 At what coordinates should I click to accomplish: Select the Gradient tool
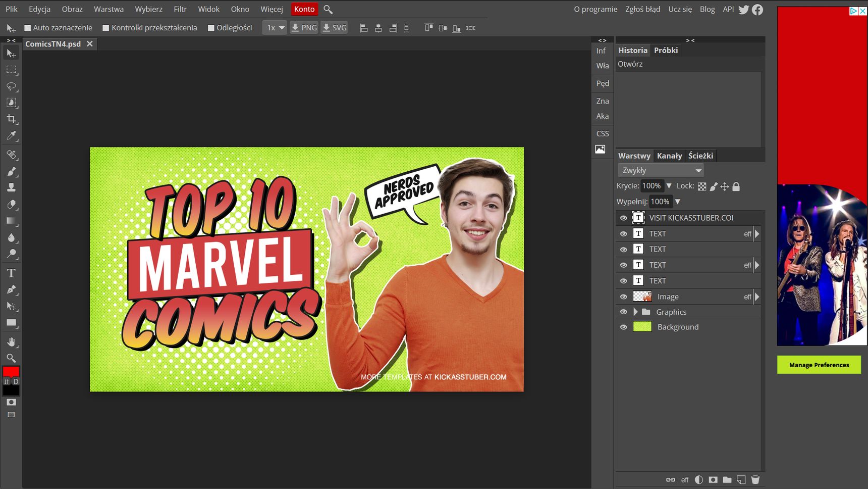(x=11, y=221)
